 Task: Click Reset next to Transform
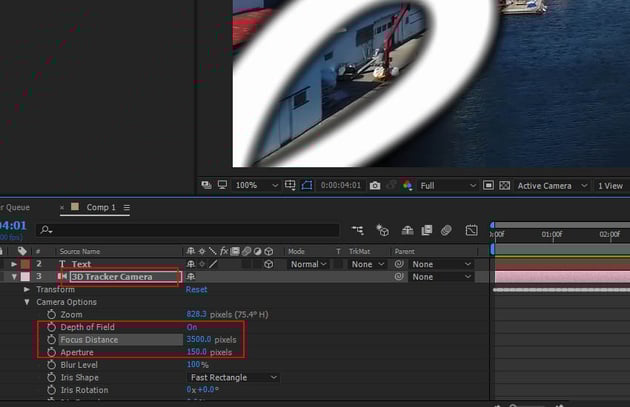[197, 290]
